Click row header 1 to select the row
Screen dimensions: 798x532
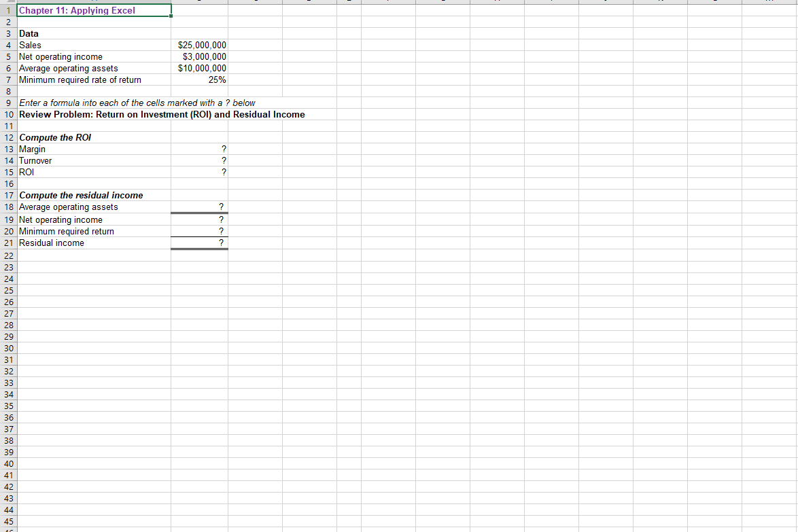[x=8, y=10]
